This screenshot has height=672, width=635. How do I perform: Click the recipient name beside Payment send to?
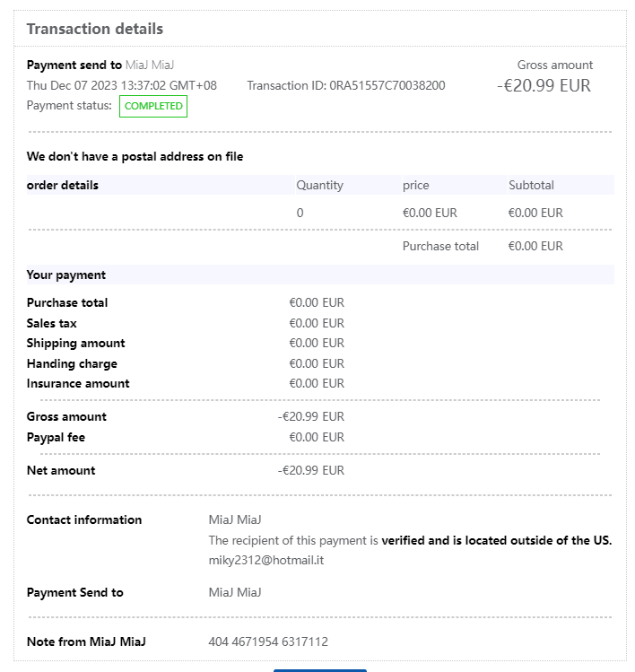click(150, 65)
